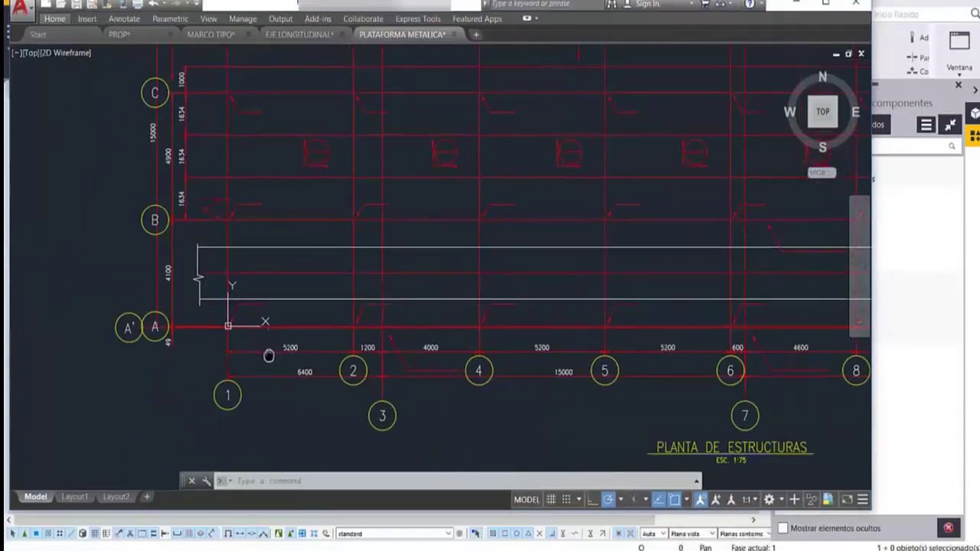980x551 pixels.
Task: Add a new drawing tab with plus
Action: [475, 34]
